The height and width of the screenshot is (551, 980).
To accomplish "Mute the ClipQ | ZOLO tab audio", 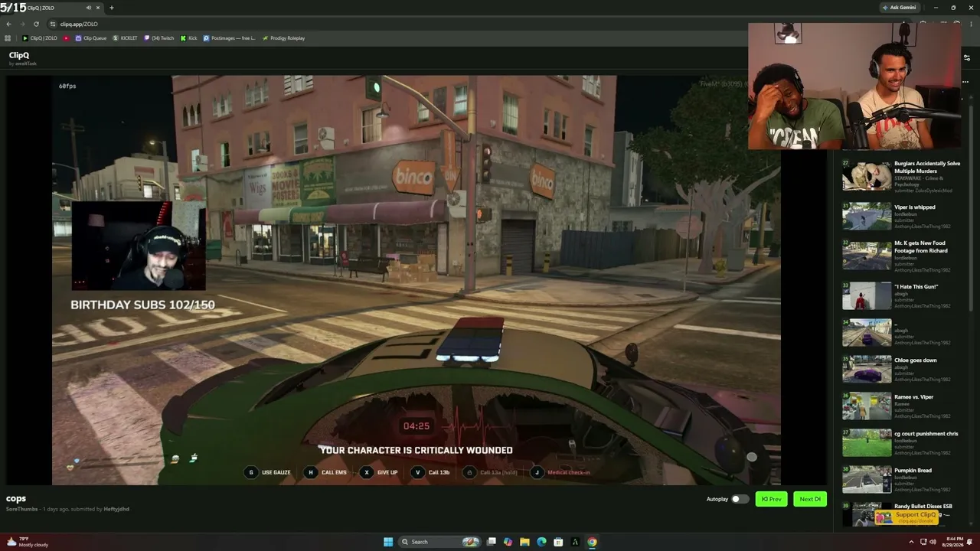I will pos(88,8).
